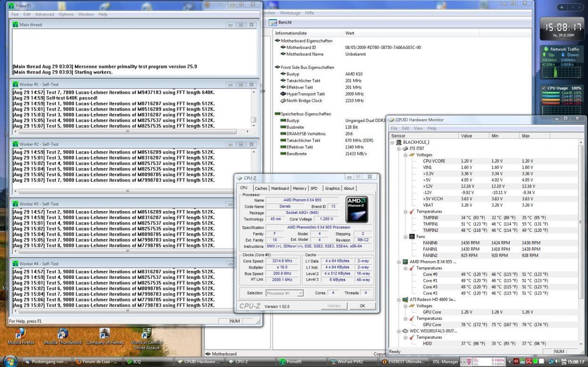Click the Value column header in Hardware Monitor
The image size is (588, 367).
coord(474,136)
